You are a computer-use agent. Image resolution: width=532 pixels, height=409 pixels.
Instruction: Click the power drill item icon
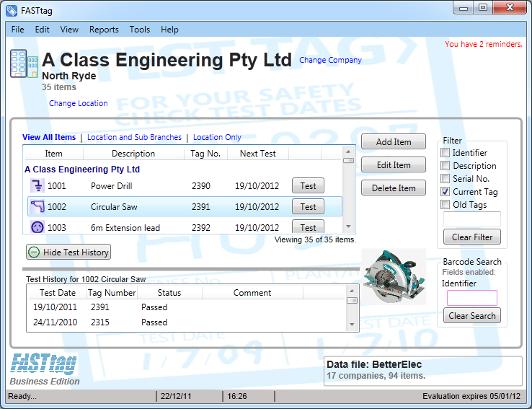(x=37, y=186)
